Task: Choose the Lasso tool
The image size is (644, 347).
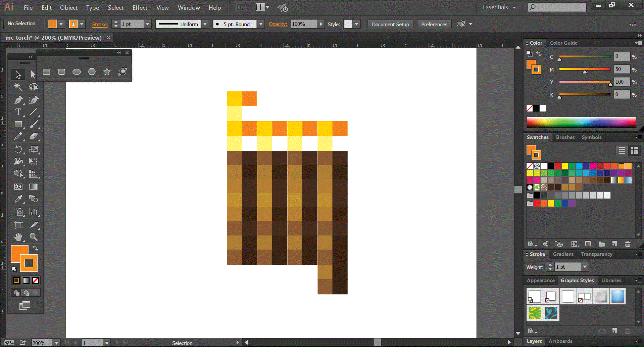Action: (x=33, y=87)
